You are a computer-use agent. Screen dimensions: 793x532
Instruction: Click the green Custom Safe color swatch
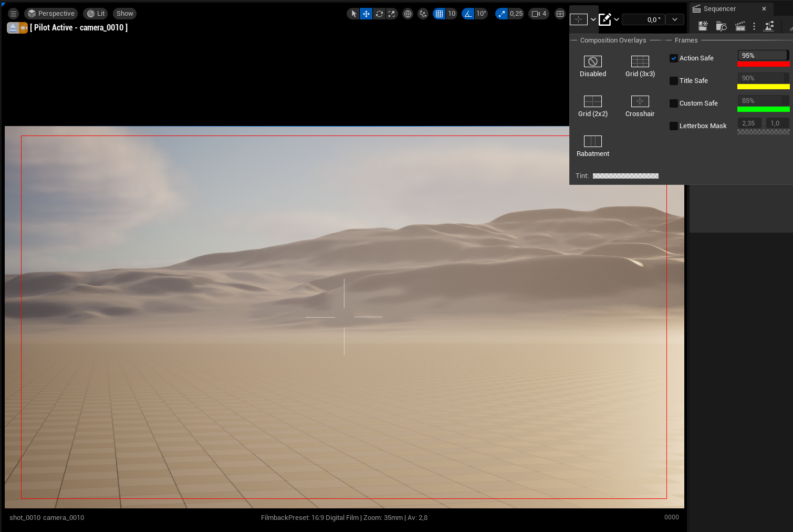pyautogui.click(x=764, y=109)
